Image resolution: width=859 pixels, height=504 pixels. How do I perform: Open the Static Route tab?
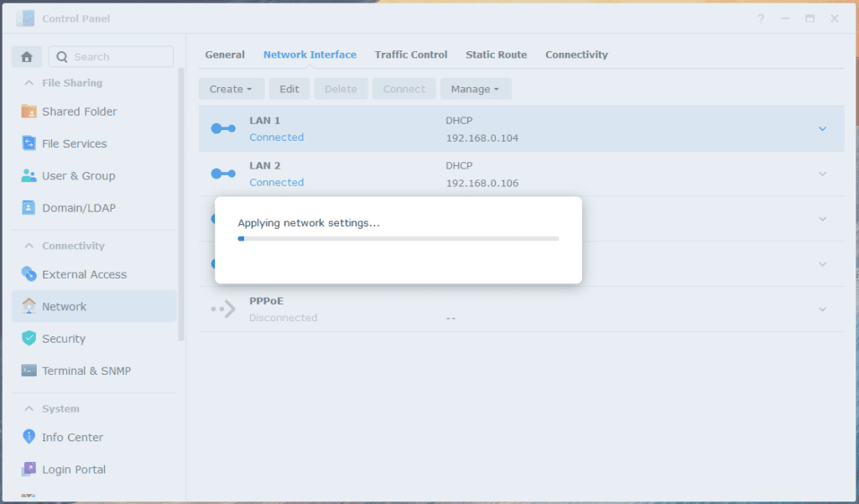click(x=496, y=55)
